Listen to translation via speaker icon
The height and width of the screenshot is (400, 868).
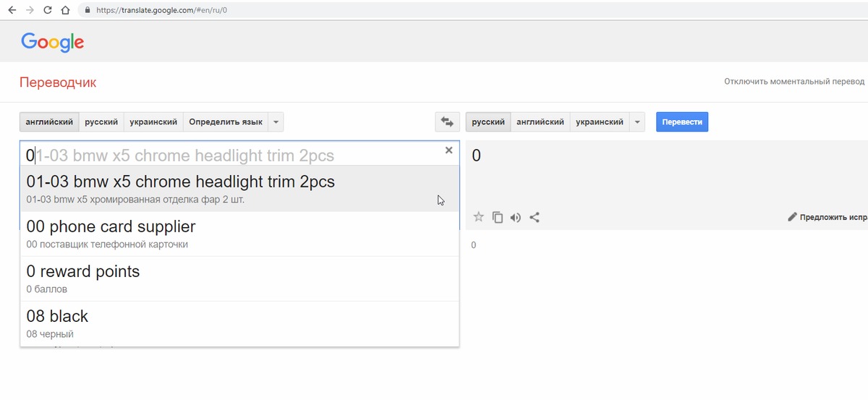click(516, 217)
